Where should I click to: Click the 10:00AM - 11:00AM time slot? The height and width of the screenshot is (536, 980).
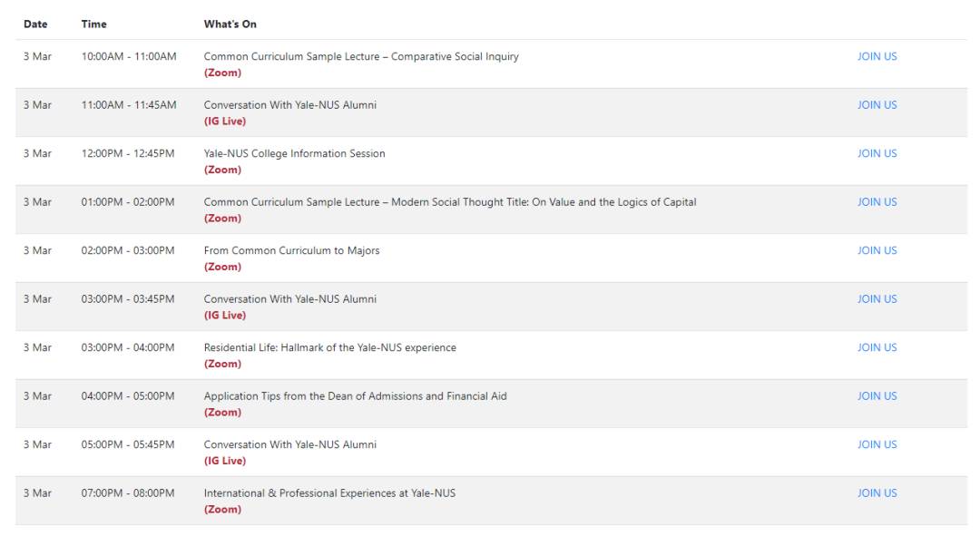coord(129,56)
